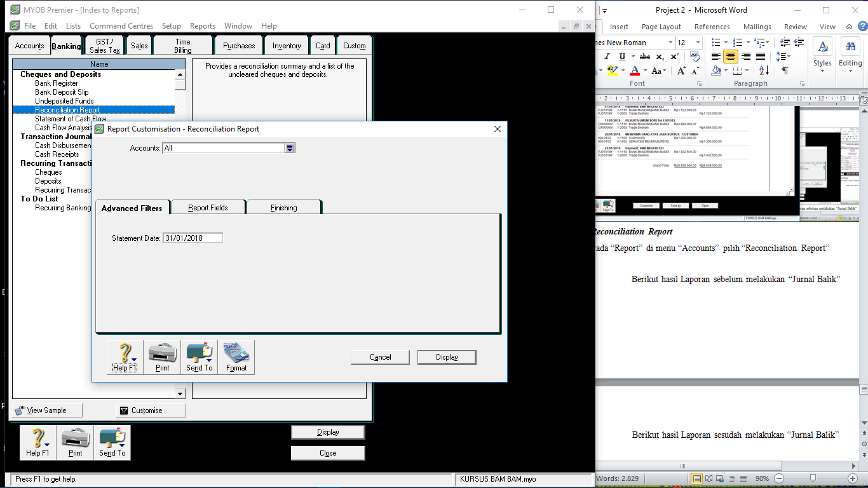
Task: Click the Print icon in Index to Reports window
Action: [x=76, y=442]
